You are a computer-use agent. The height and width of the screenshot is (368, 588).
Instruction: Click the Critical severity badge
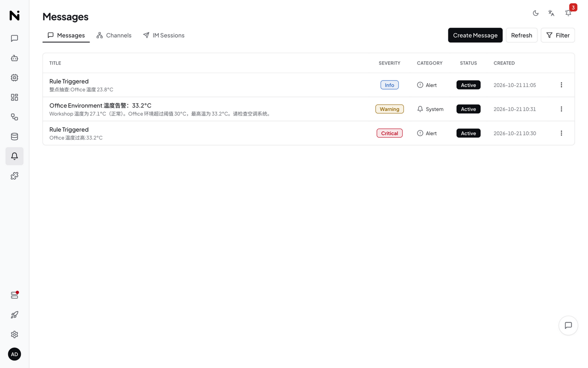click(390, 133)
